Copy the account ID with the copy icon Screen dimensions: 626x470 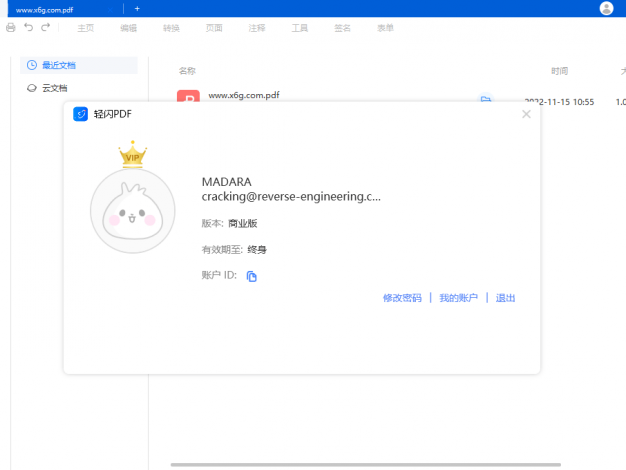252,276
